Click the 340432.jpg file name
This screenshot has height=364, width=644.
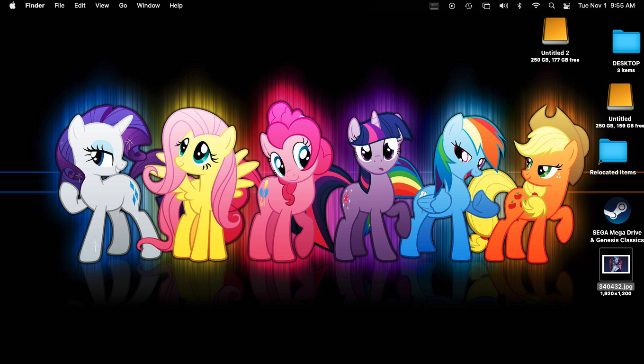click(616, 287)
